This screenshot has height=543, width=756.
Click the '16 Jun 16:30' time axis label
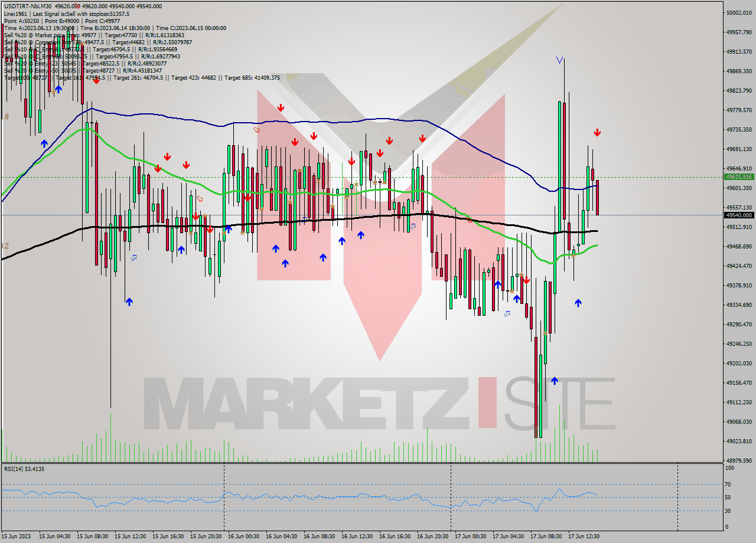(x=395, y=537)
